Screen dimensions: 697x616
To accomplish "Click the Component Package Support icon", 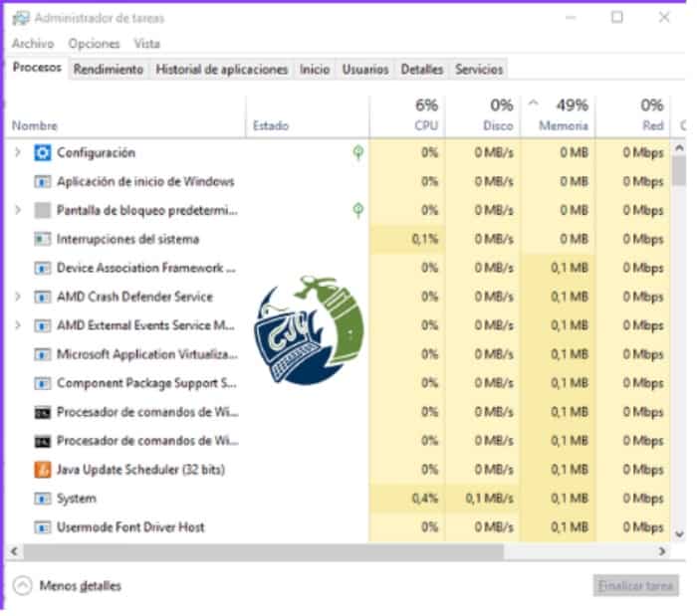I will tap(43, 383).
